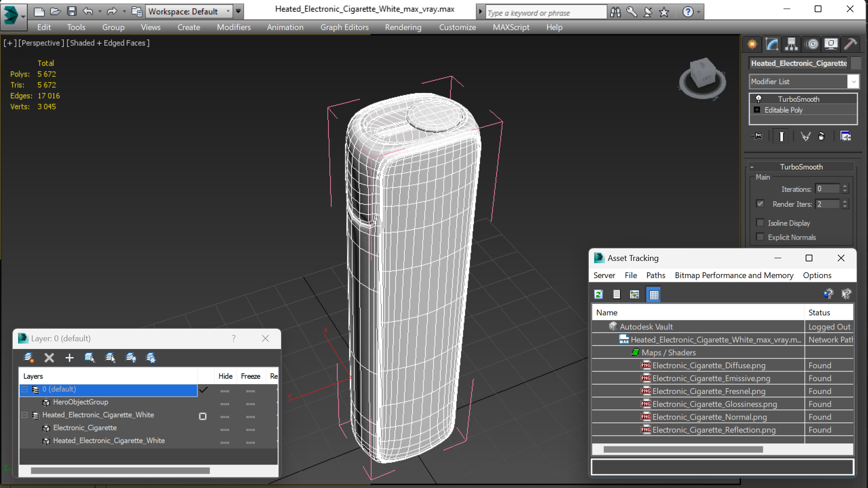Open the MAXScript menu
This screenshot has width=868, height=488.
[511, 27]
